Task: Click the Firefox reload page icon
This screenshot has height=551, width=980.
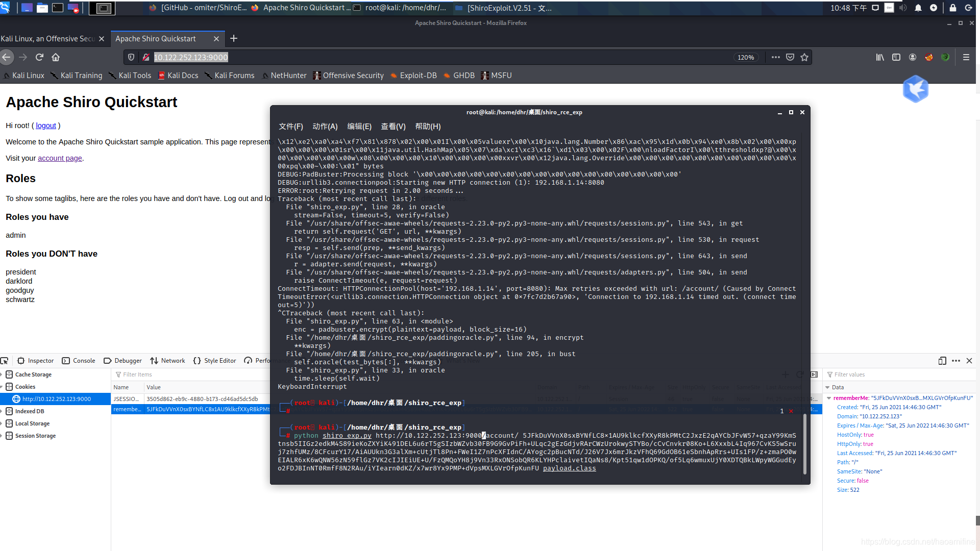Action: coord(39,57)
